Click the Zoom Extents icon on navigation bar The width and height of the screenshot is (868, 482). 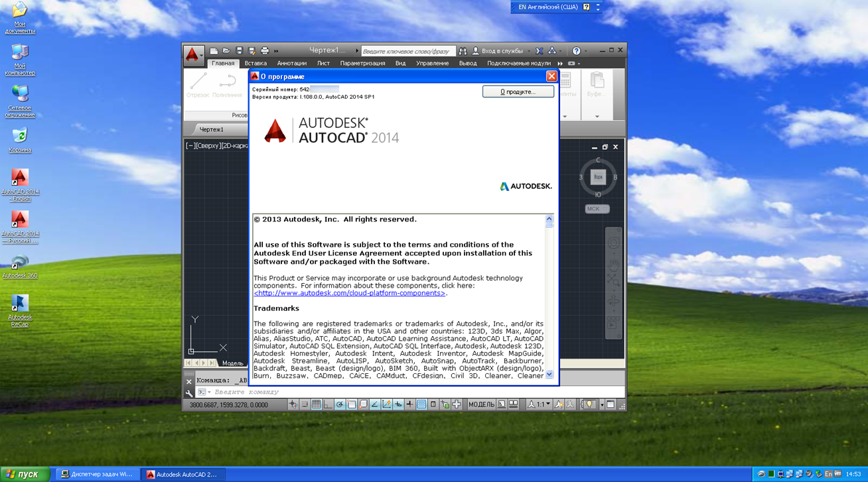point(614,281)
